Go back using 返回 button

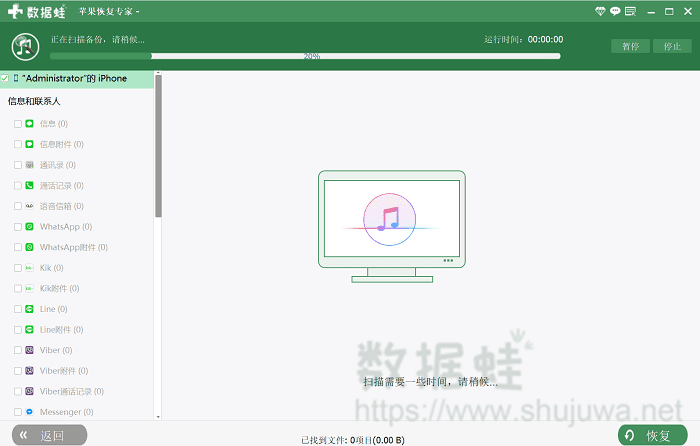tap(50, 435)
